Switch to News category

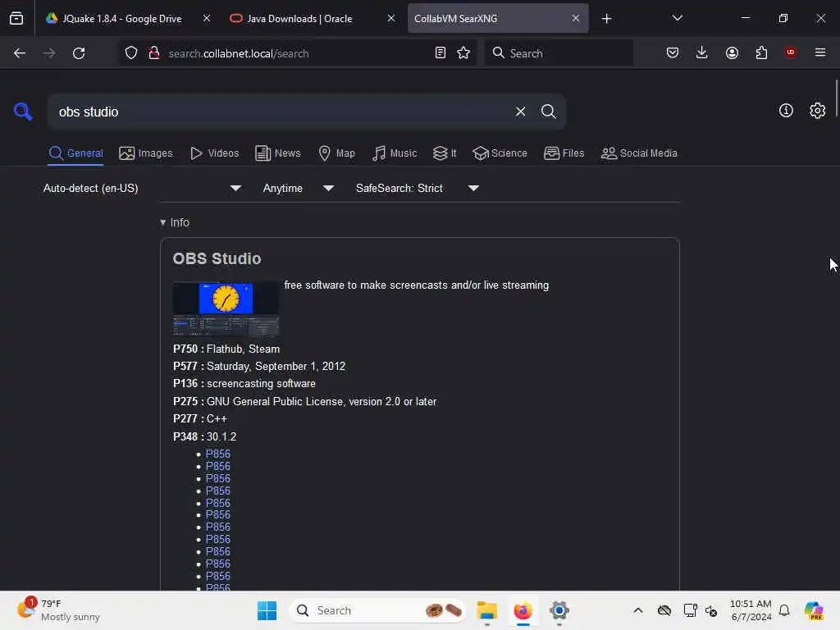coord(278,153)
